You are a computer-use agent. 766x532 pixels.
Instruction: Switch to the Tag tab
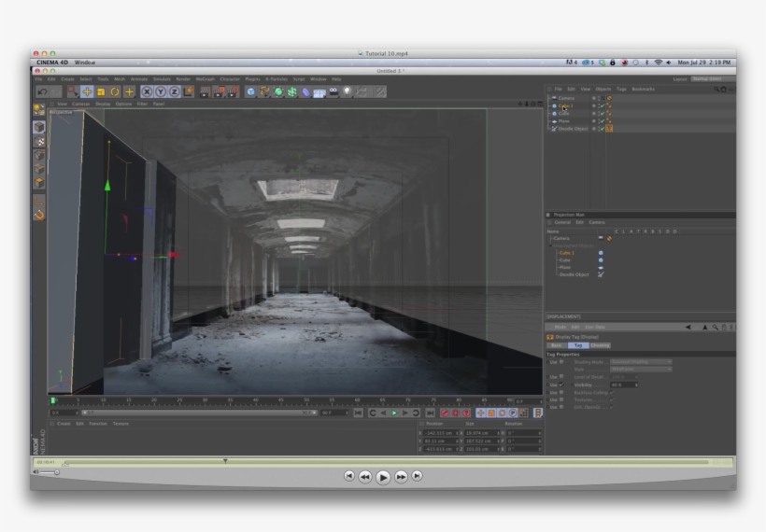[x=578, y=345]
